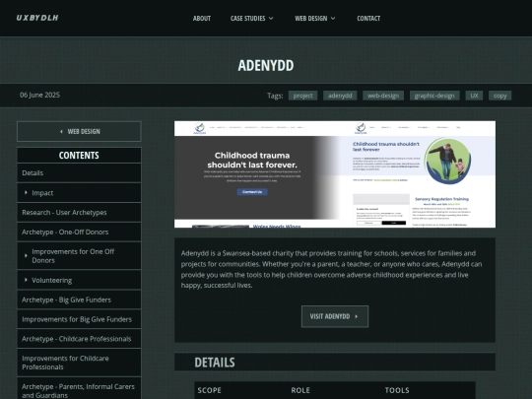The height and width of the screenshot is (399, 532).
Task: Click the TOOLS column header
Action: tap(397, 390)
